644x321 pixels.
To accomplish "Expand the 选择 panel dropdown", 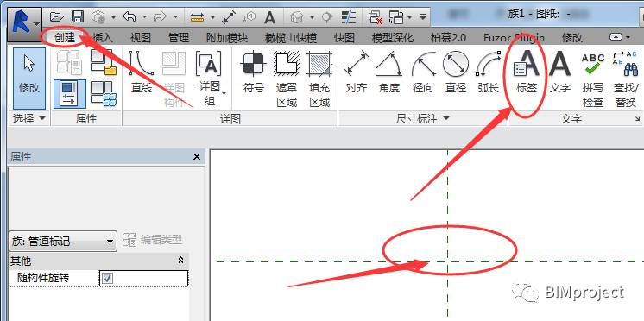I will tap(42, 118).
